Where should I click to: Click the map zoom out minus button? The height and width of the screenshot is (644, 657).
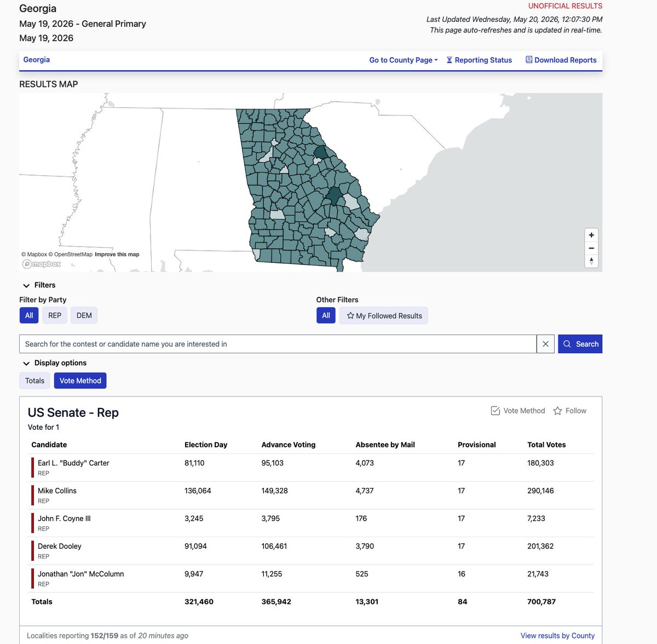pyautogui.click(x=591, y=248)
